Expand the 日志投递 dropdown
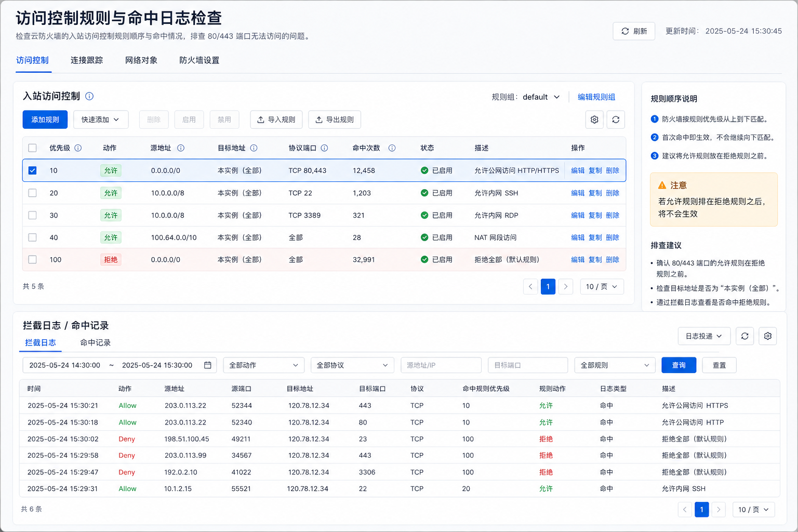Screen dimensions: 798x532 (704, 336)
